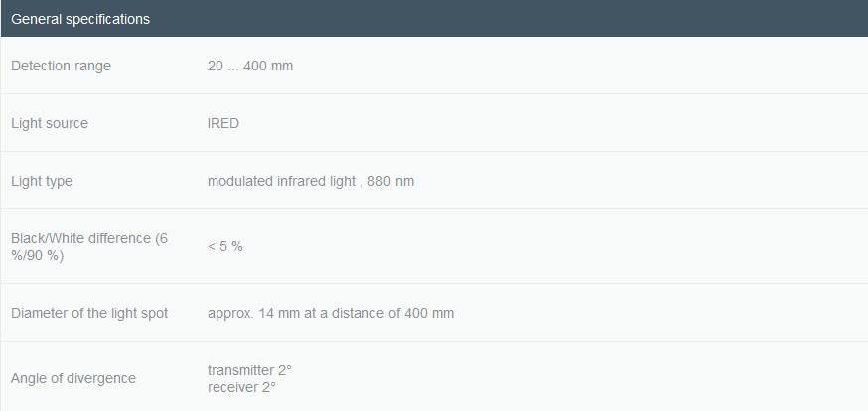The image size is (868, 411).
Task: Click the Detection range table row
Action: coord(434,66)
